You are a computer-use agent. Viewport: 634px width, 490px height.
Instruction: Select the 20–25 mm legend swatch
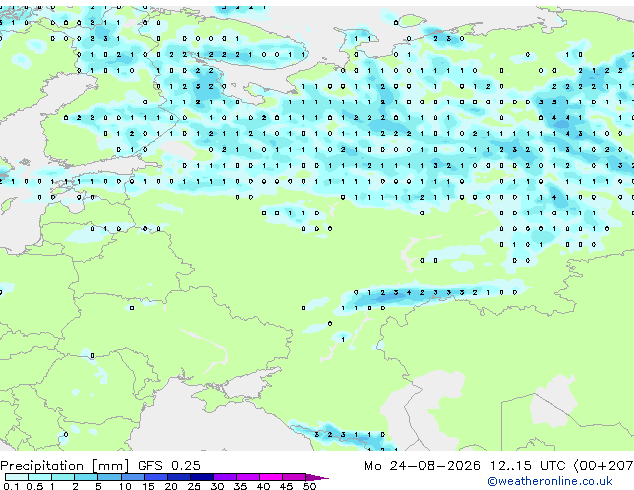click(x=178, y=477)
